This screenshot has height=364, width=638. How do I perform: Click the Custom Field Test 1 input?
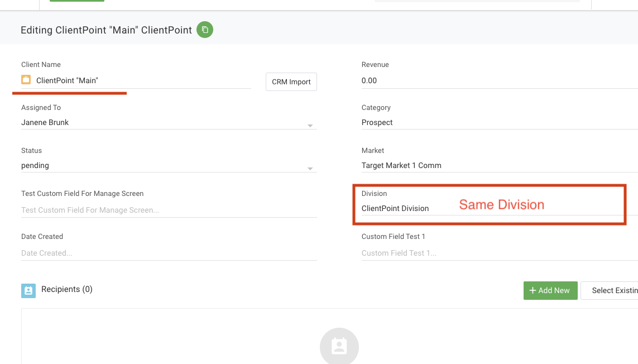(x=500, y=253)
